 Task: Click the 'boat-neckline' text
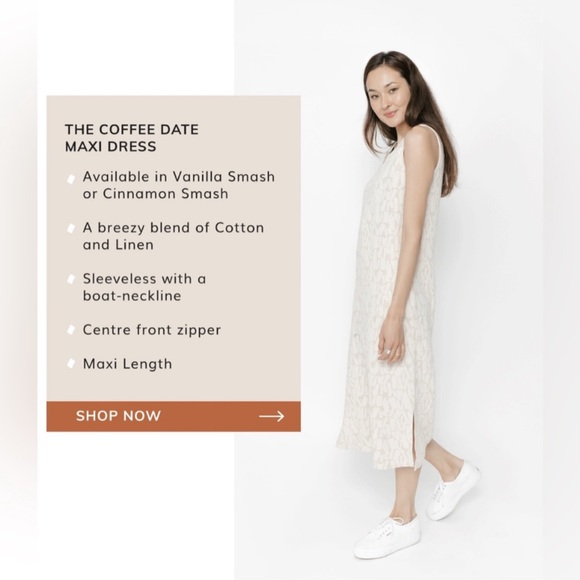point(132,296)
